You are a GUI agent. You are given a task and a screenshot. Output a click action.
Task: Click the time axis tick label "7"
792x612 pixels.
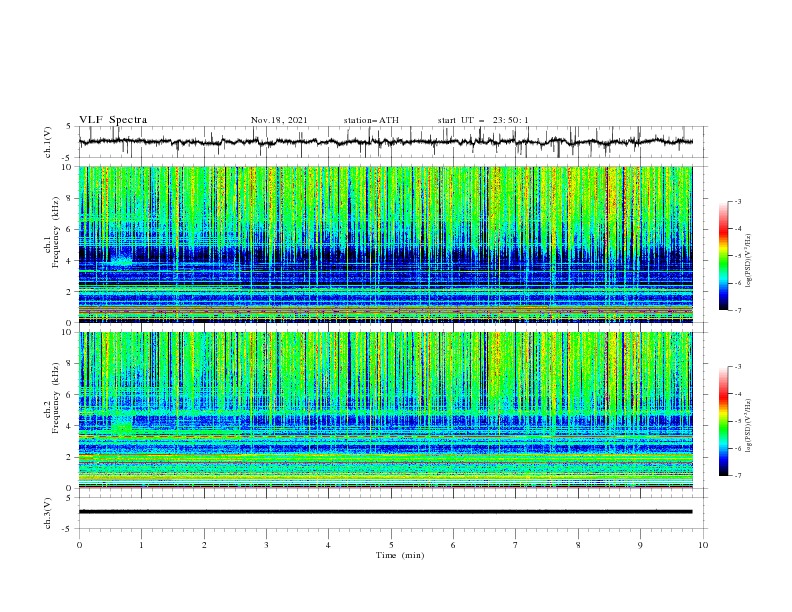(516, 545)
